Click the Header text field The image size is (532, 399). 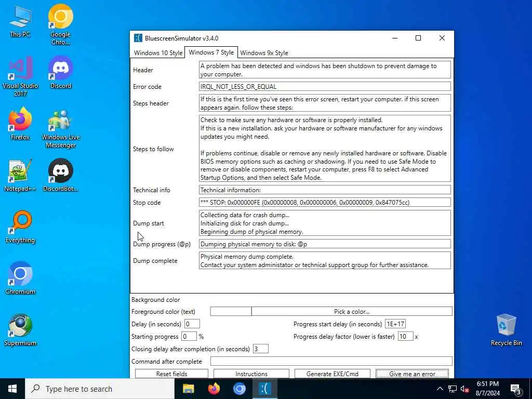(x=325, y=70)
